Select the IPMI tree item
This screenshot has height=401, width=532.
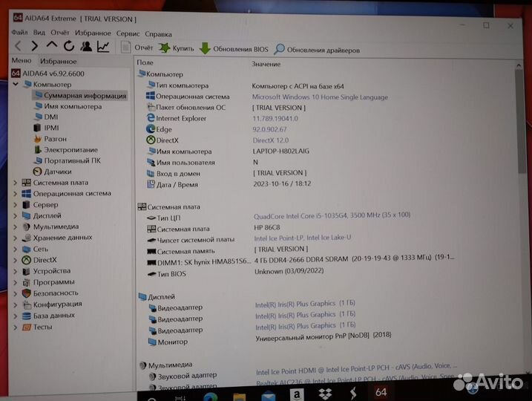(46, 128)
